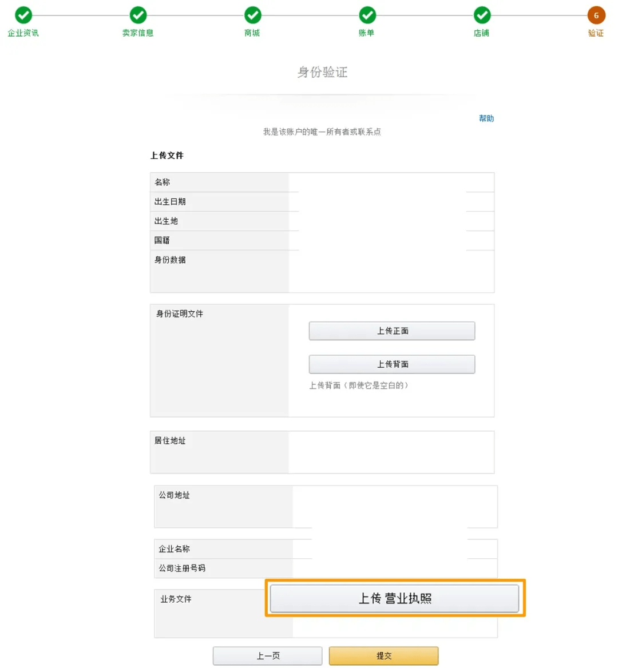Click the 店铺 step label

[x=482, y=33]
